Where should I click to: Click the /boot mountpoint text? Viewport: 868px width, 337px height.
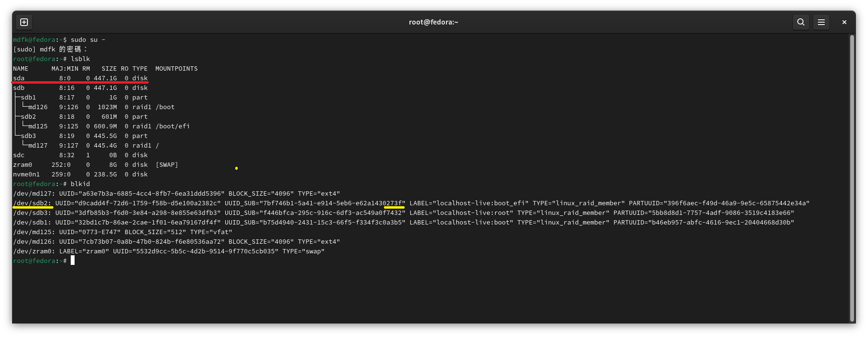[x=165, y=107]
